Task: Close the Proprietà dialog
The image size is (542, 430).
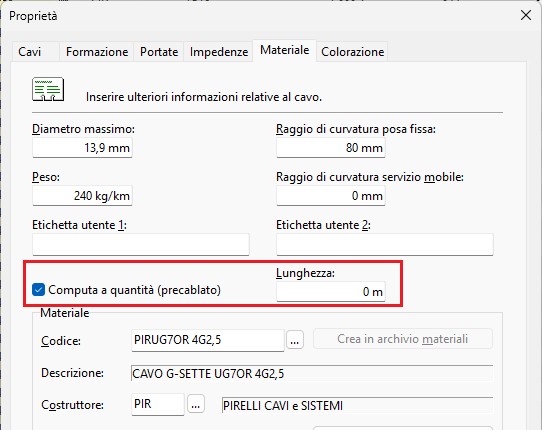Action: click(x=526, y=15)
